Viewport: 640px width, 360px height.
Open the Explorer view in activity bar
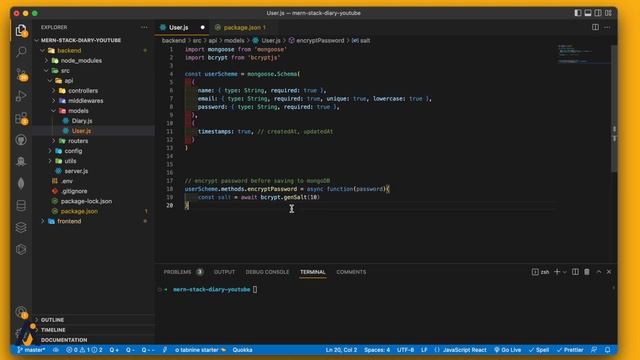point(21,30)
